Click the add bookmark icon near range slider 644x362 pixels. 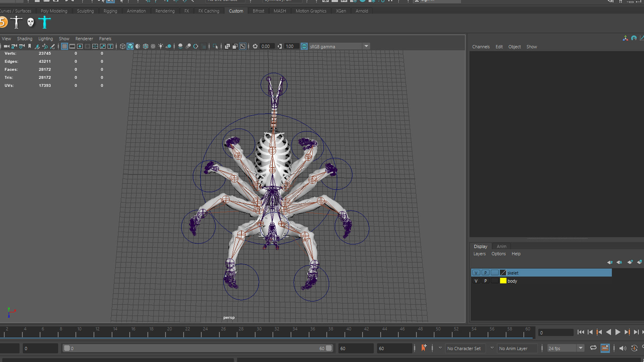[424, 348]
